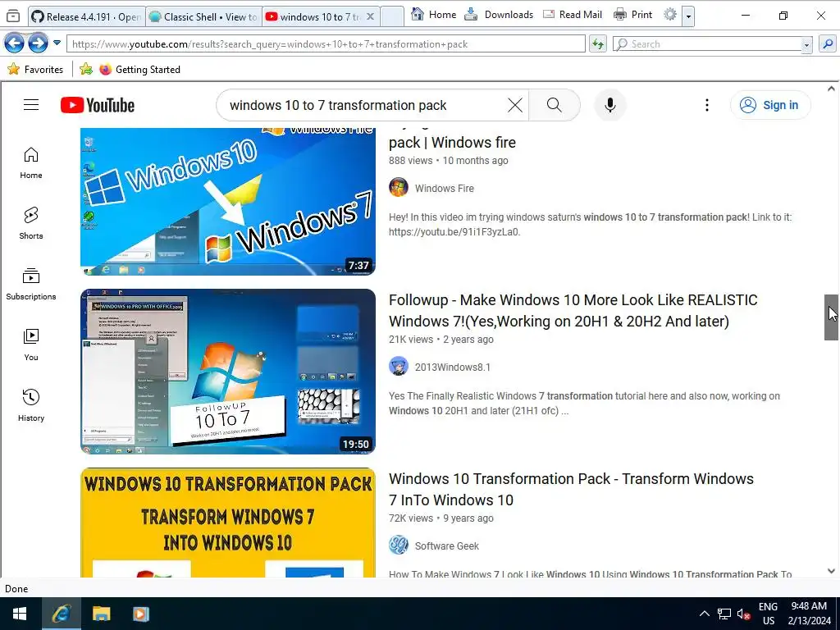Open the Getting Started favorite link

coord(139,69)
